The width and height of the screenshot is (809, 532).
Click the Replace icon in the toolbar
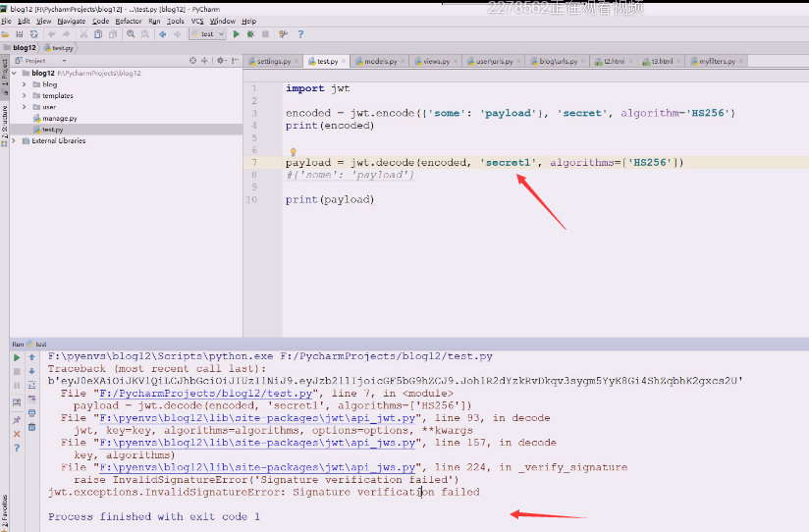click(145, 34)
